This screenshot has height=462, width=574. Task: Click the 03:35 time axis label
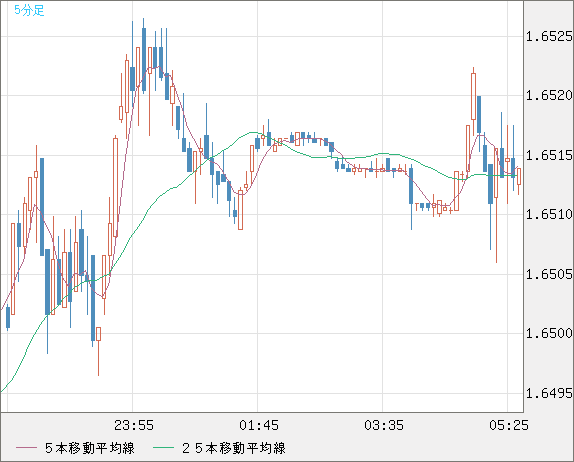coord(384,425)
